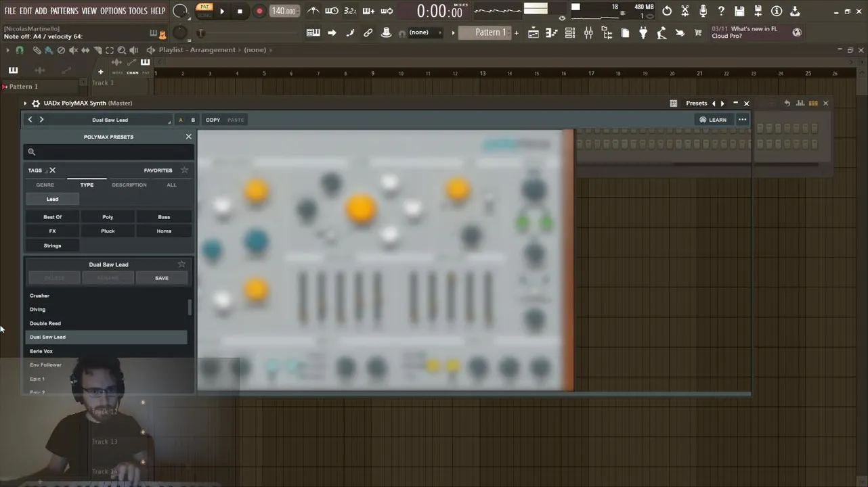The image size is (868, 487).
Task: Open the audio editor scissors icon
Action: [x=685, y=11]
